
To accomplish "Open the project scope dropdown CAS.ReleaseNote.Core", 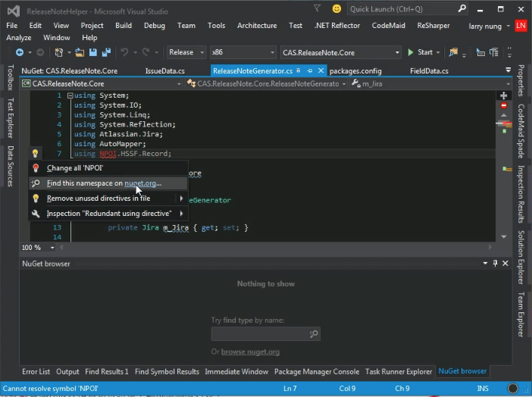I will 102,83.
